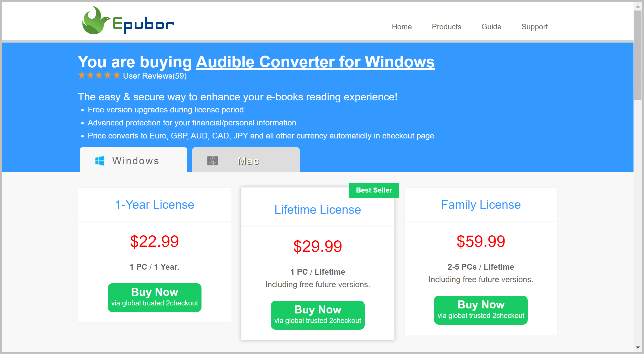This screenshot has width=644, height=354.
Task: Click the Guide navigation link
Action: 492,26
